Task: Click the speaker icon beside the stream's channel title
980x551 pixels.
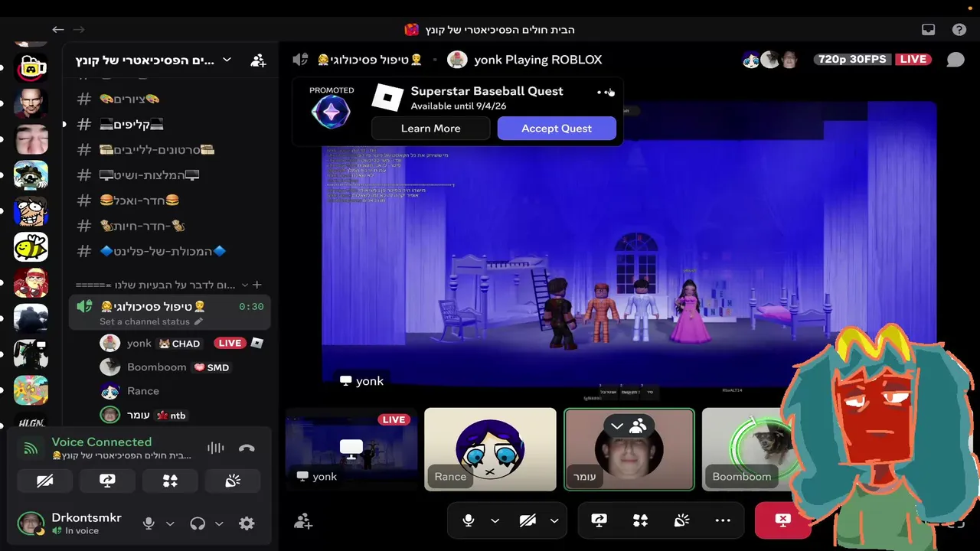Action: click(x=300, y=60)
